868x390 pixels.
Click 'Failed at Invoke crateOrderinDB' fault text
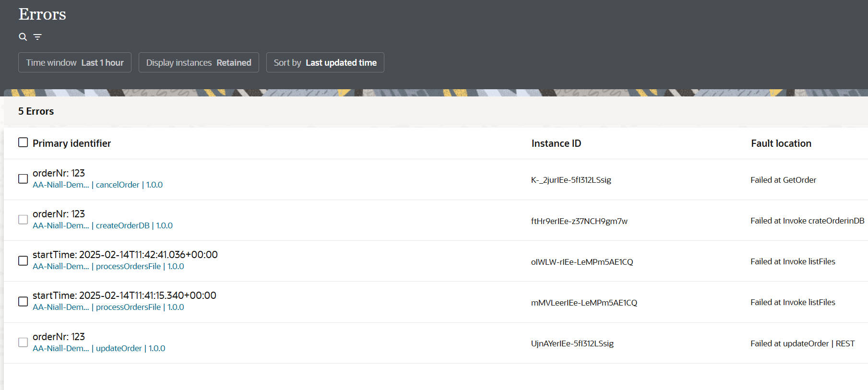point(807,221)
